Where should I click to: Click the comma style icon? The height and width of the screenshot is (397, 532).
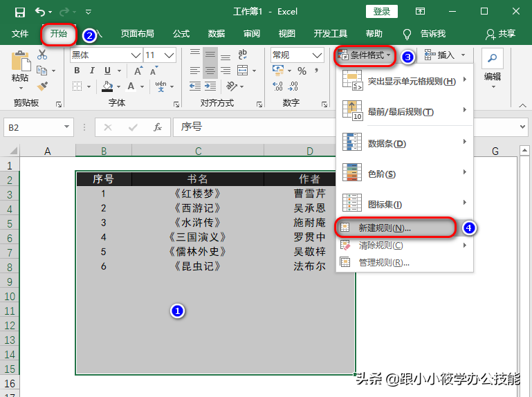click(x=316, y=71)
